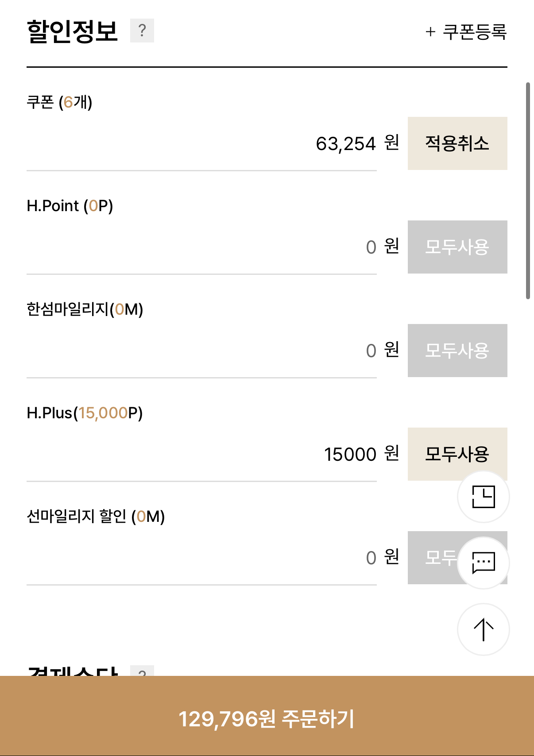
Task: Click the H.Plus(15,000P) balance label
Action: click(x=85, y=413)
